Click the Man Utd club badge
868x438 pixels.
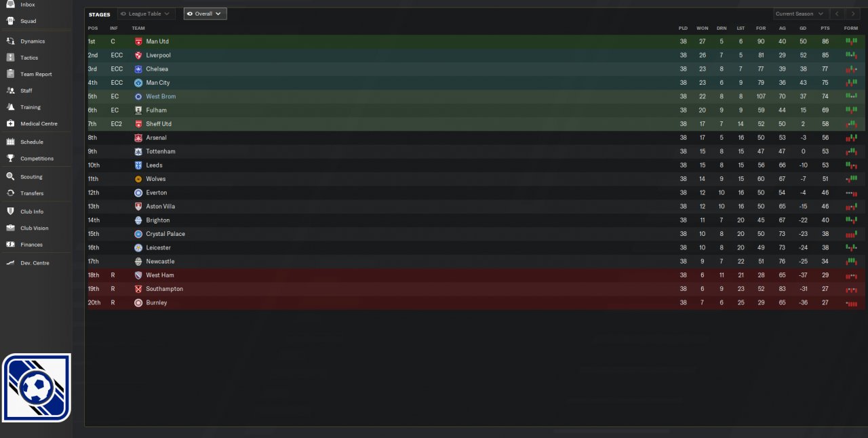point(138,41)
